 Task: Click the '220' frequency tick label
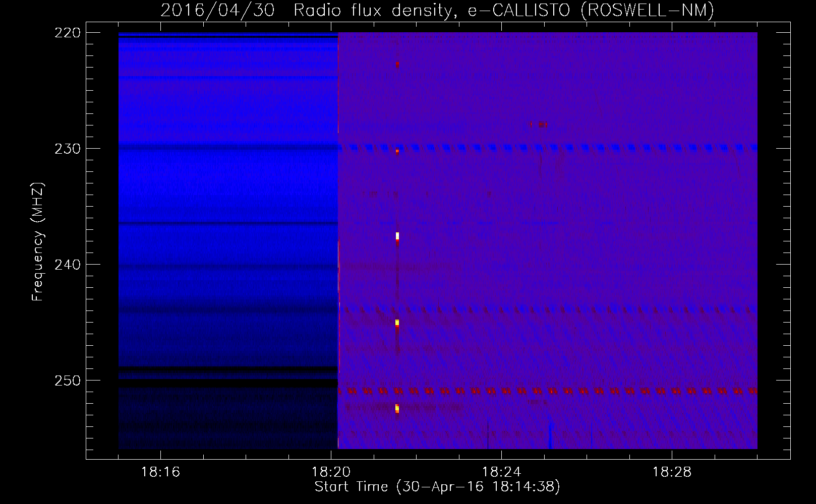(68, 33)
